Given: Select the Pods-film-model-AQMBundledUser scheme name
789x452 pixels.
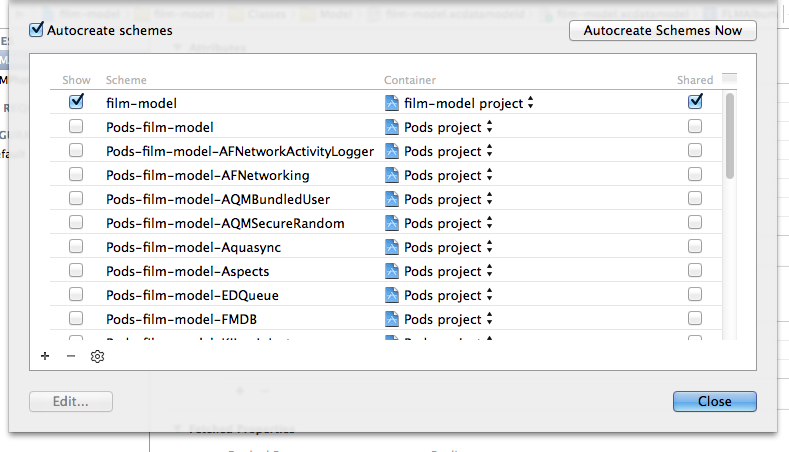Looking at the screenshot, I should (218, 199).
